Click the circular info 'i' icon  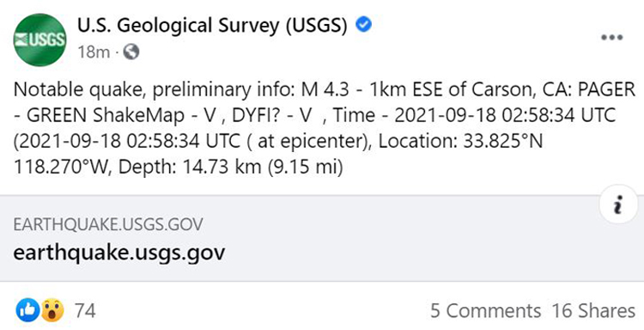click(x=618, y=205)
